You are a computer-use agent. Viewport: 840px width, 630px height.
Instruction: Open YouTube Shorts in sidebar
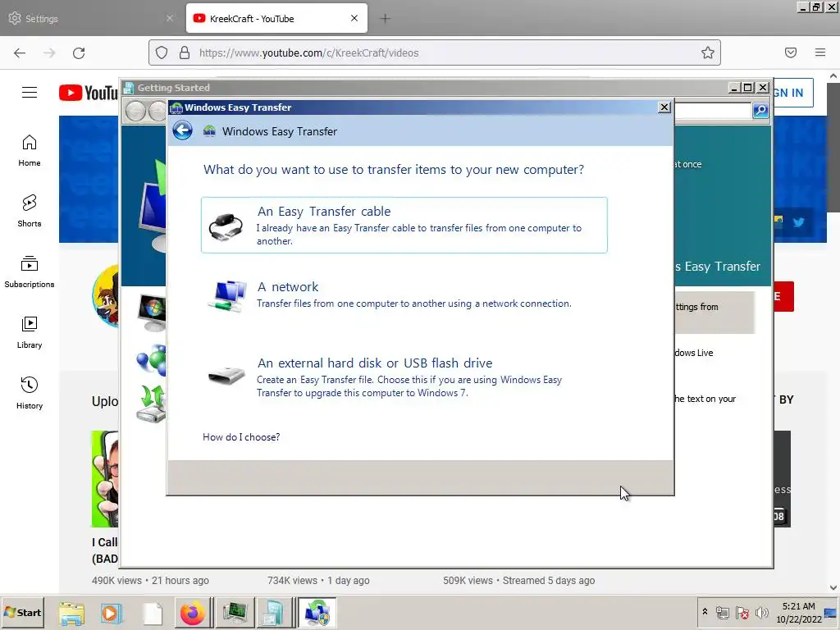tap(30, 211)
